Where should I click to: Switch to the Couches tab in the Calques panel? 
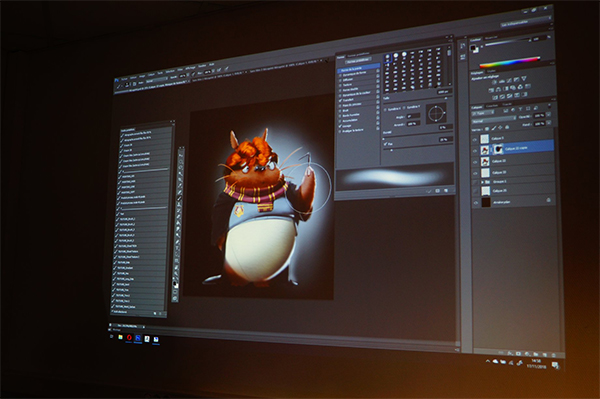492,106
